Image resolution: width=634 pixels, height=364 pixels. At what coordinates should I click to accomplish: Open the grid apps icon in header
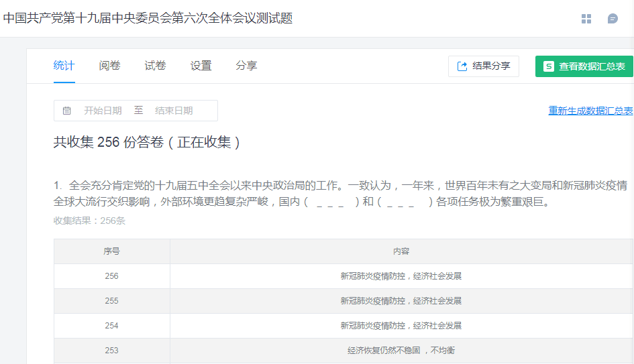[x=586, y=19]
